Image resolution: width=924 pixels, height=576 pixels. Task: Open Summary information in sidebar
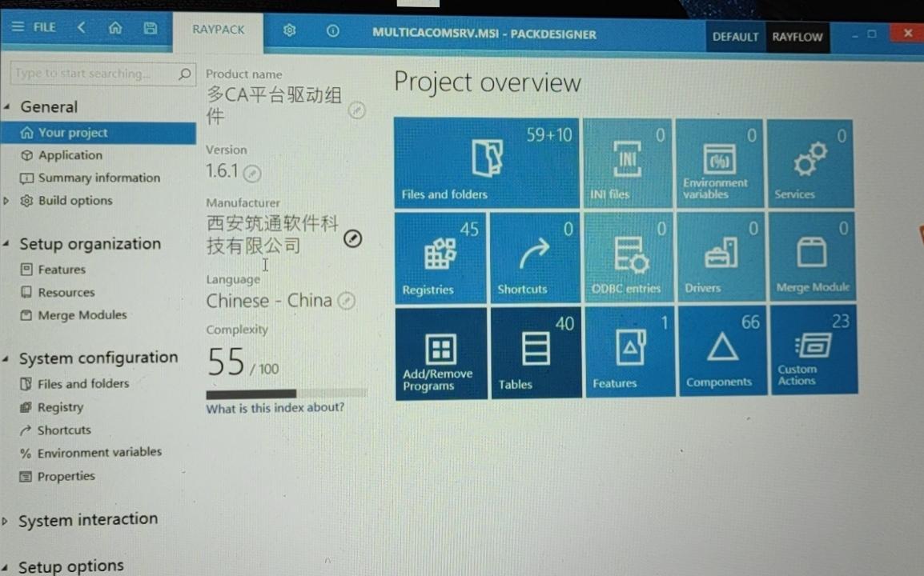[98, 178]
